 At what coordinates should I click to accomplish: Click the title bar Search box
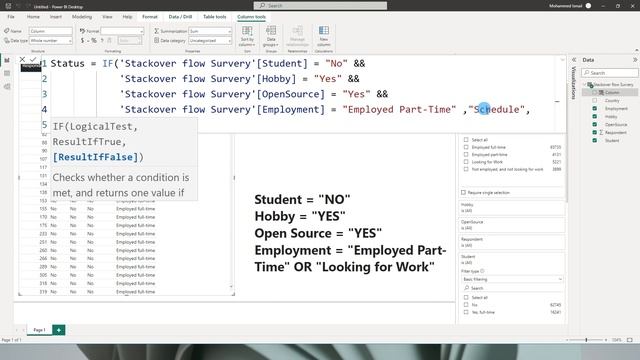click(x=320, y=6)
